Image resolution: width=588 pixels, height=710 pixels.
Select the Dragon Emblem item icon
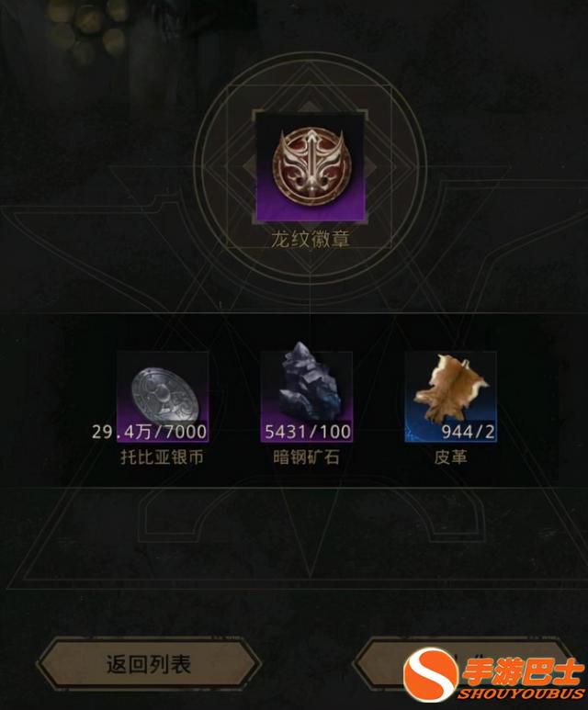311,166
